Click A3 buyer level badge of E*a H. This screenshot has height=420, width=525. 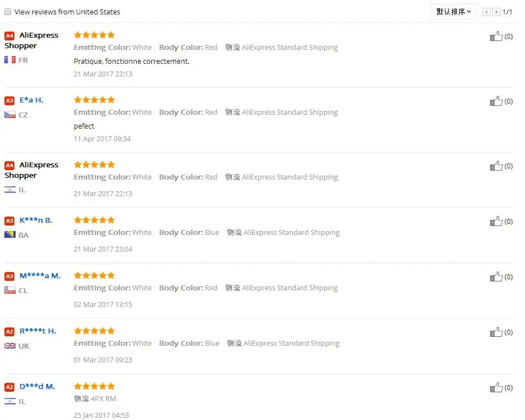point(9,100)
